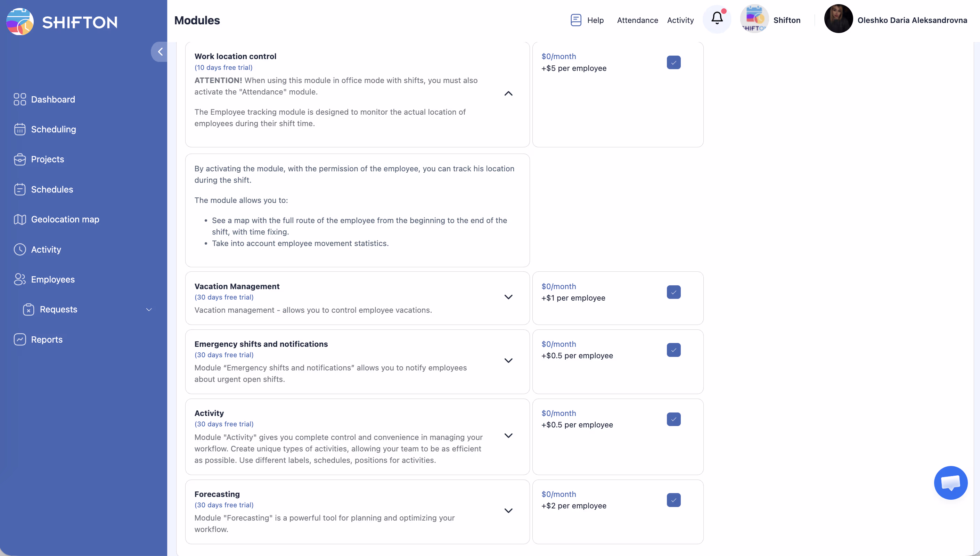Click the Projects briefcase icon

pyautogui.click(x=19, y=159)
